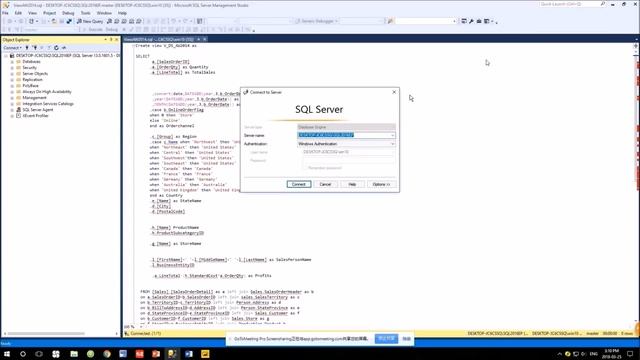Click the Password field in dialog

coord(349,160)
